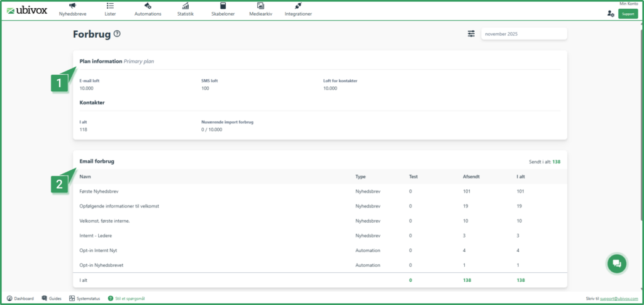Click the green question mark icon
The width and height of the screenshot is (644, 305).
[110, 299]
